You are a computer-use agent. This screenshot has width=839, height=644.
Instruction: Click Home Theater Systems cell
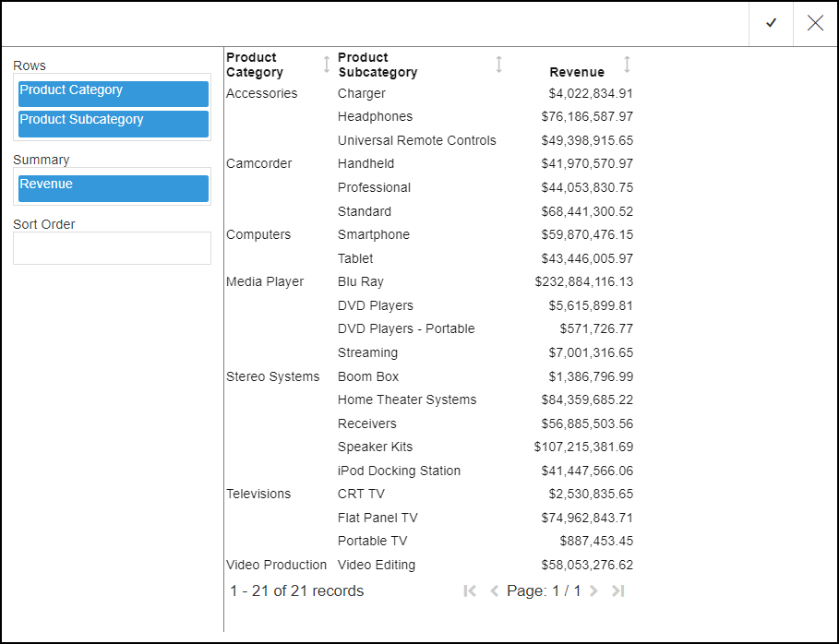coord(407,400)
